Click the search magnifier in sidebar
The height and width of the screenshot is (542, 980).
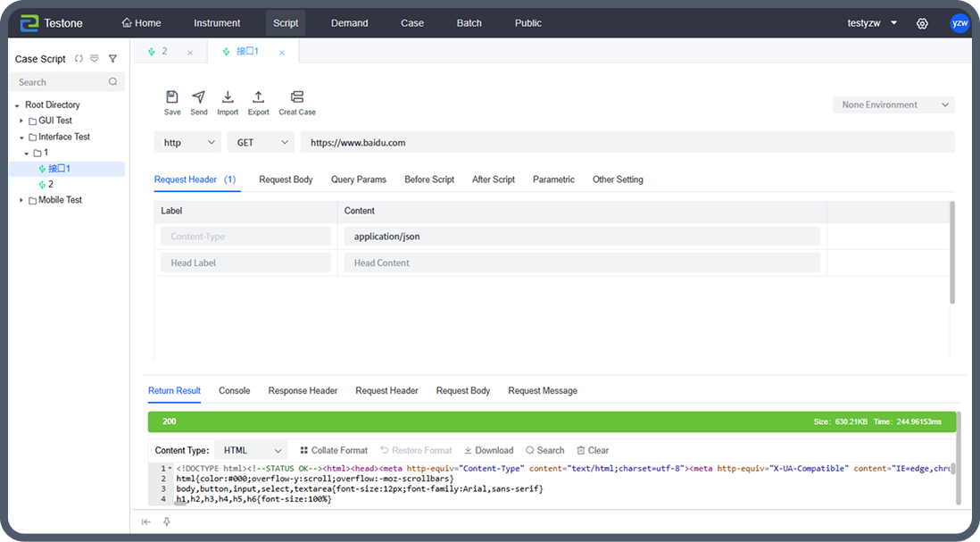click(x=113, y=82)
